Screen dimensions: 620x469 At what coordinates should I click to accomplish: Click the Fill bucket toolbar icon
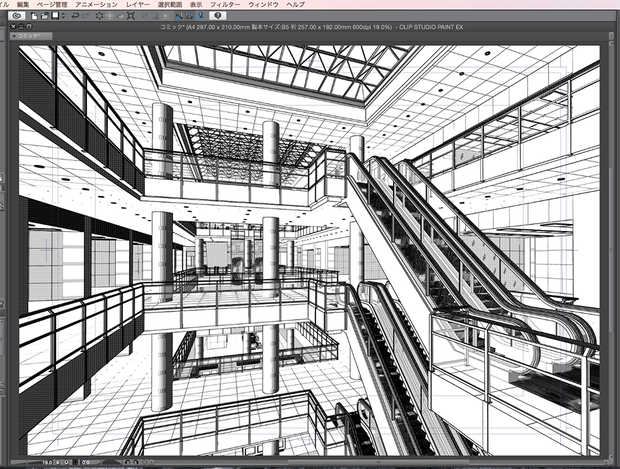pos(120,16)
